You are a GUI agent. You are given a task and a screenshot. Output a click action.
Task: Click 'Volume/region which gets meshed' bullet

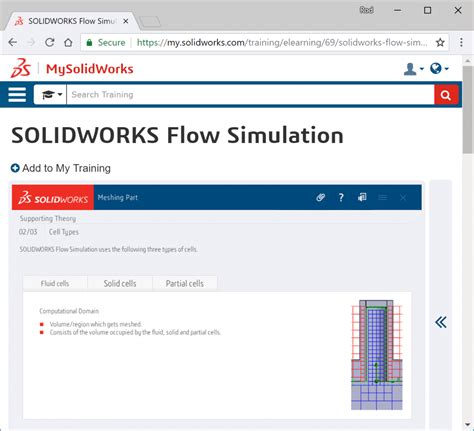pos(95,324)
